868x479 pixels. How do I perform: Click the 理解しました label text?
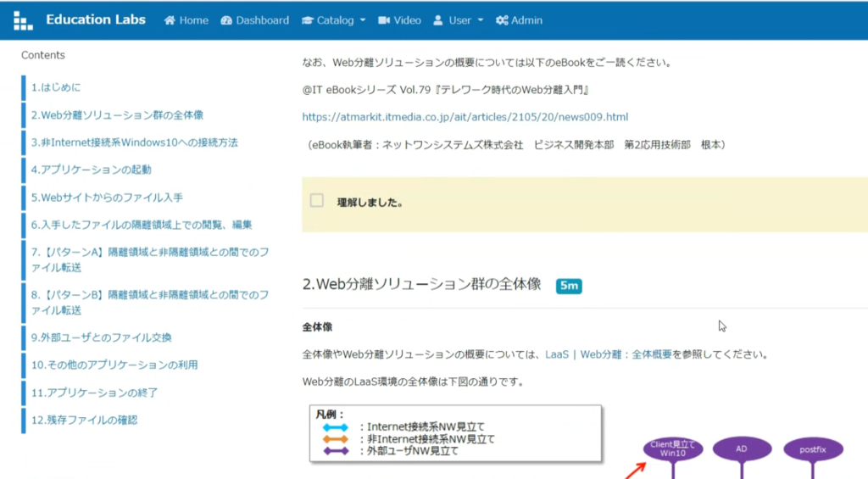click(x=370, y=203)
